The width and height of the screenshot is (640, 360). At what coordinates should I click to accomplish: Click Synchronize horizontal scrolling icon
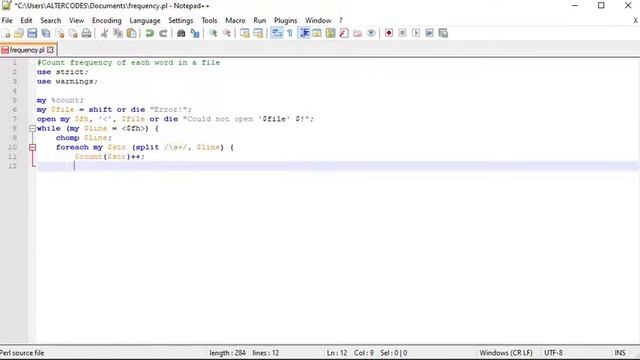(x=258, y=33)
